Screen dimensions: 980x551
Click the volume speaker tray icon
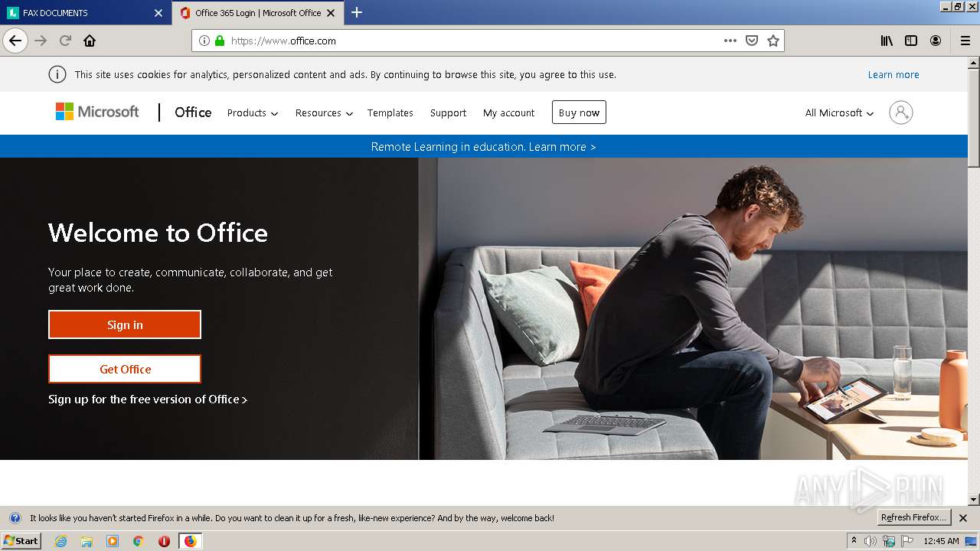[871, 541]
